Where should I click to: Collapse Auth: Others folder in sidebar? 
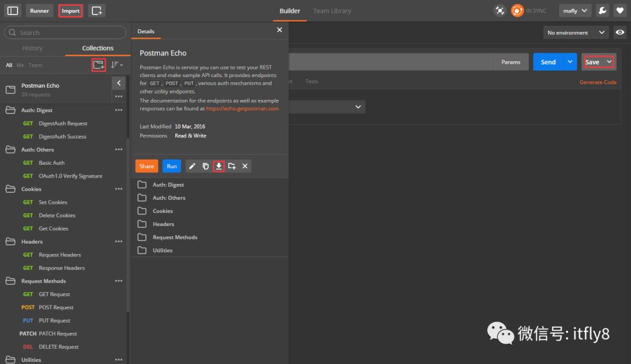click(11, 150)
